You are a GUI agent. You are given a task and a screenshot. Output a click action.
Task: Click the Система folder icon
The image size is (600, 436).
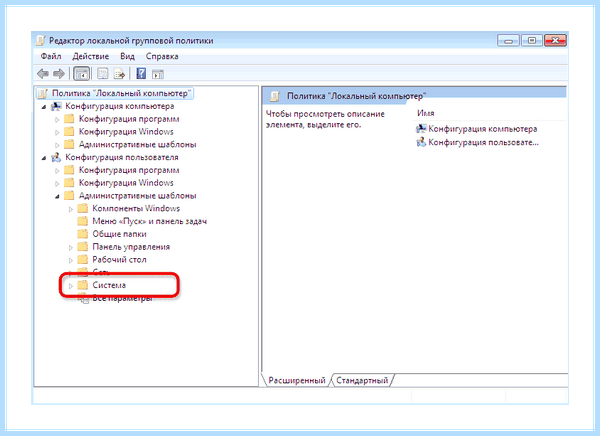(83, 285)
